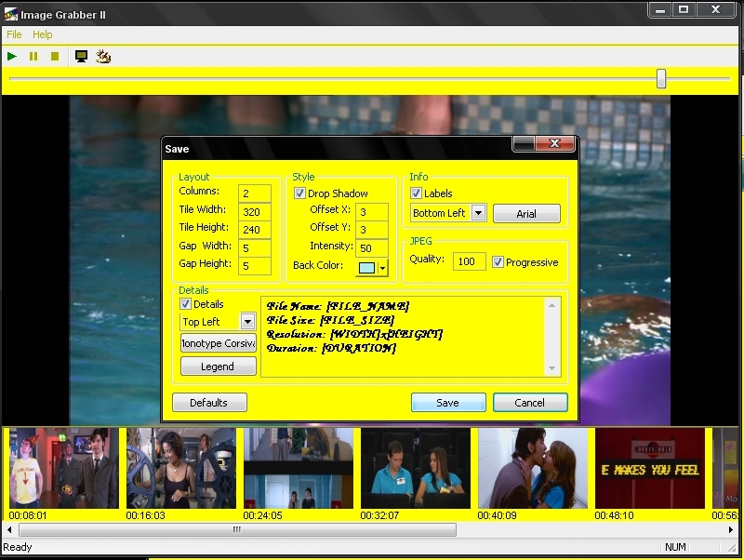
Task: Click the thumbnail strip scroll left arrow
Action: 9,529
